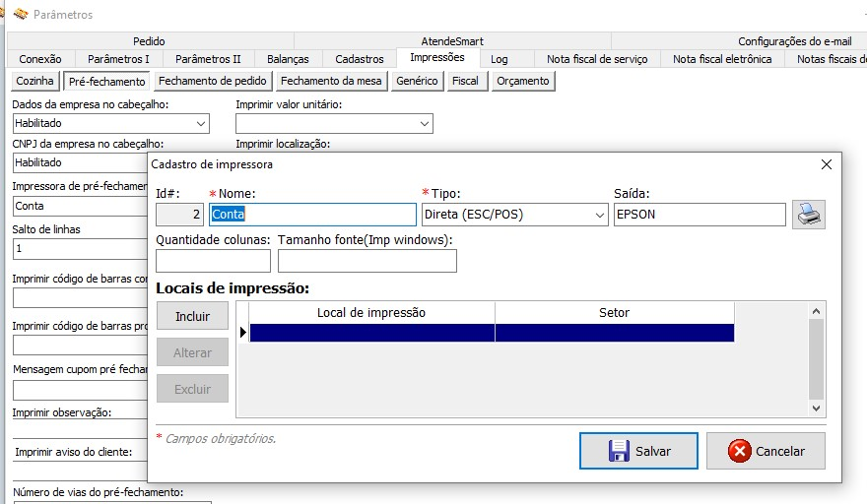Select the Orçamento sub-tab
Screen dimensions: 867x504
(522, 81)
